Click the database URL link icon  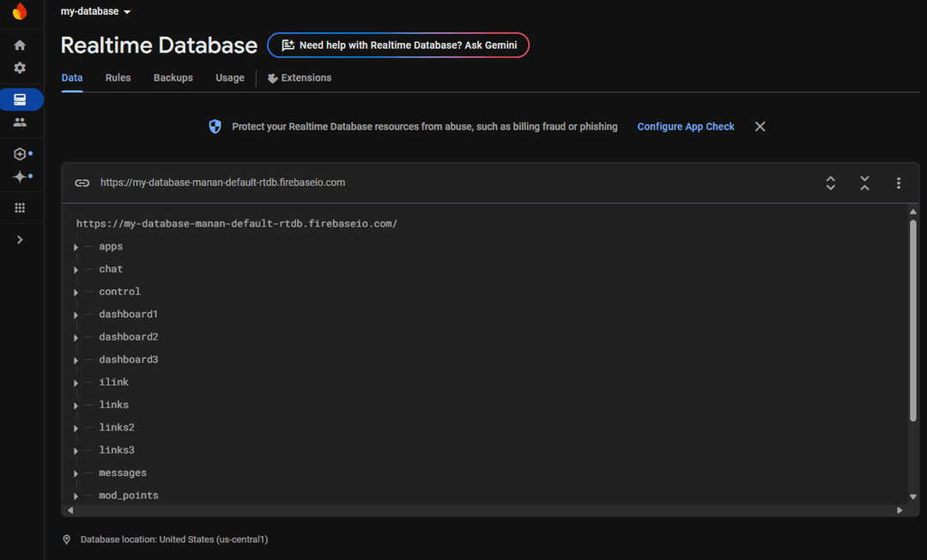click(x=82, y=184)
